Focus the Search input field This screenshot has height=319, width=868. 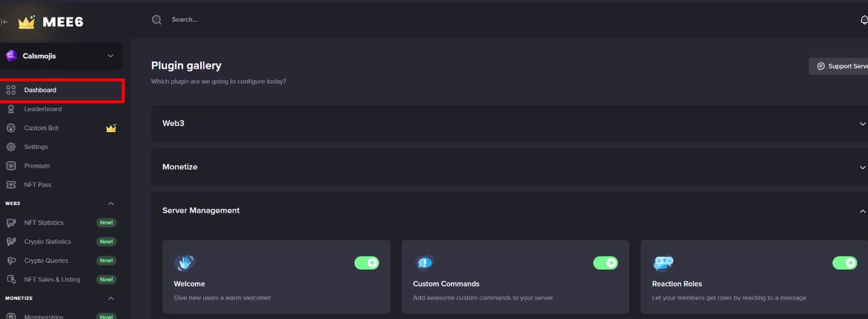click(x=184, y=20)
